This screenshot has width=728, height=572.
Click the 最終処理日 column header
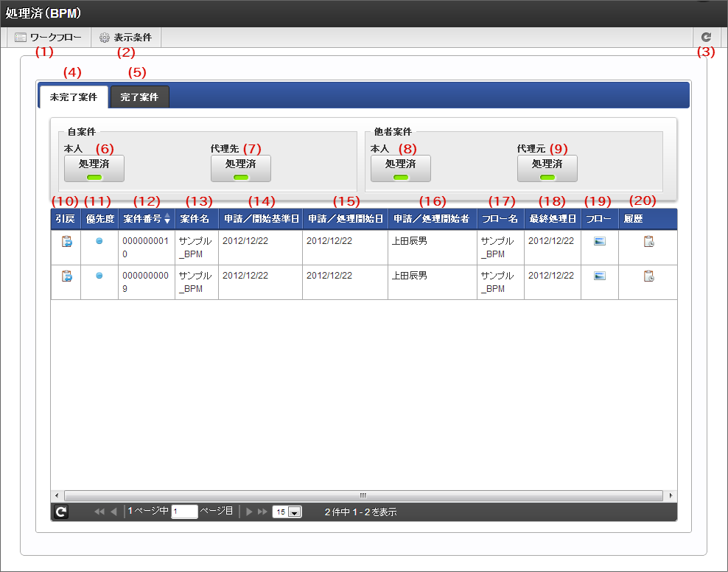[553, 219]
